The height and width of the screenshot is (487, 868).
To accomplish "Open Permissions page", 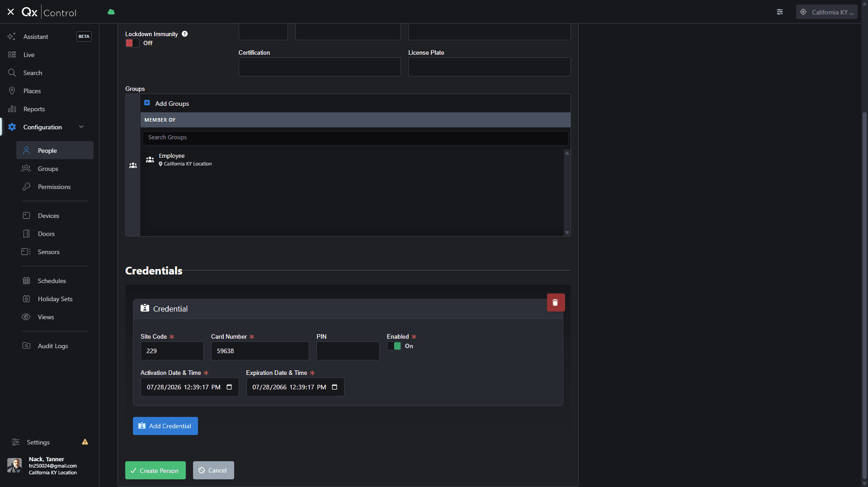I will coord(55,187).
